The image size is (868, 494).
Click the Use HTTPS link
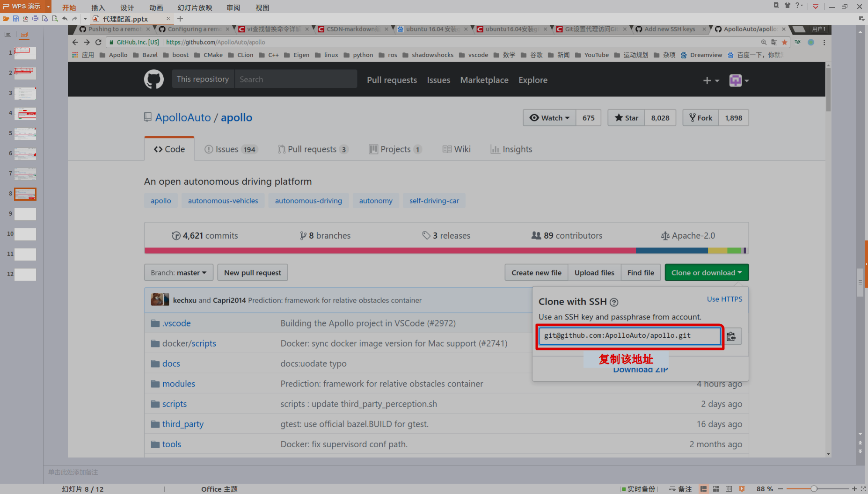[724, 299]
